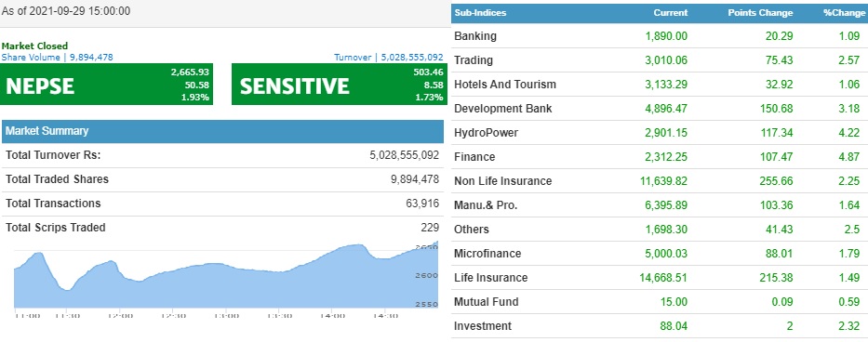Click the Total Turnover Rs: label

[53, 155]
